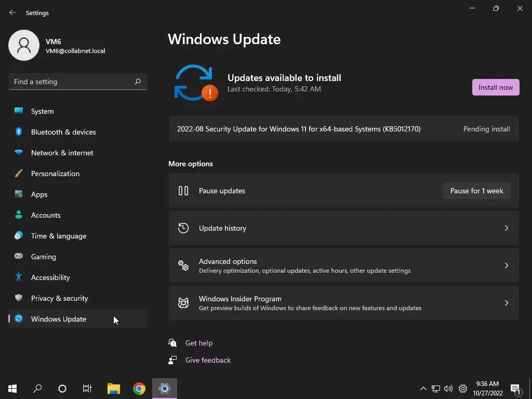Screen dimensions: 532x399
Task: Click the Accounts person icon
Action: (x=19, y=215)
